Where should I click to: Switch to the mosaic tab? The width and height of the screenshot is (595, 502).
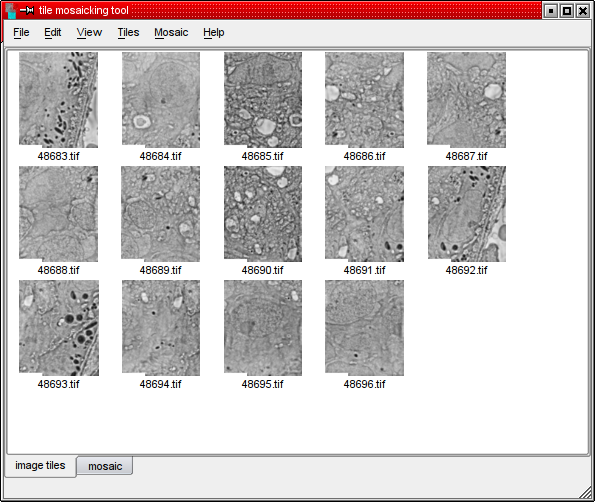(x=105, y=466)
